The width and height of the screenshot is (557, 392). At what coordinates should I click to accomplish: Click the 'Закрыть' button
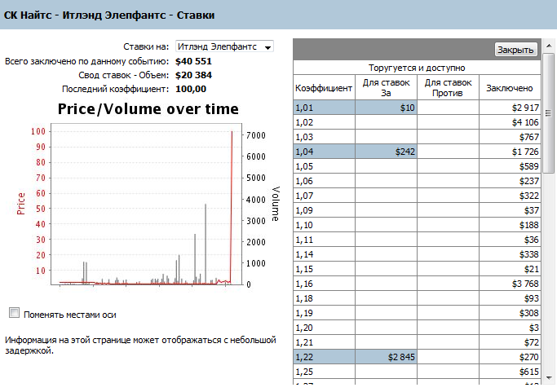tap(515, 50)
